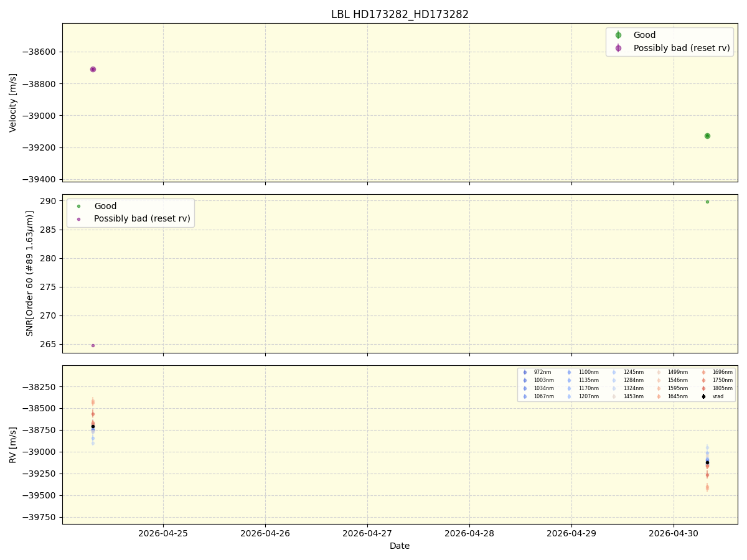747x560 pixels.
Task: Click the 1067nm entry in RV legend
Action: coord(543,396)
